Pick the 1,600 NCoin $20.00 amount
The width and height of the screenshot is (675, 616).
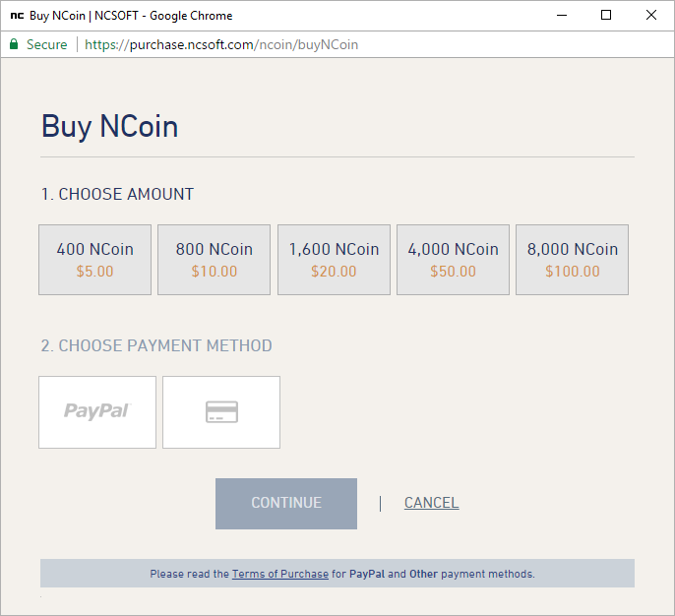[334, 260]
